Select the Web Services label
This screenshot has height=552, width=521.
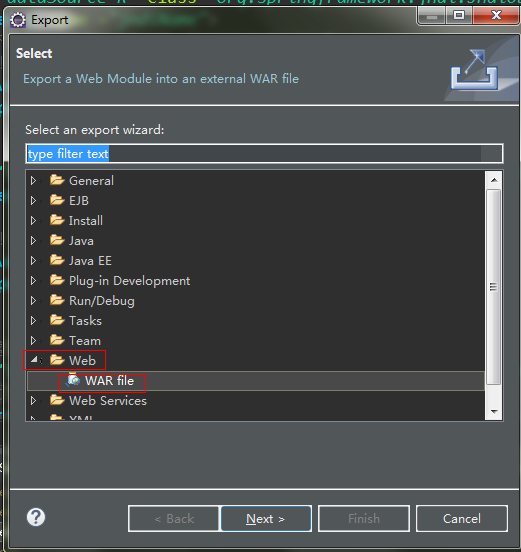click(x=108, y=401)
